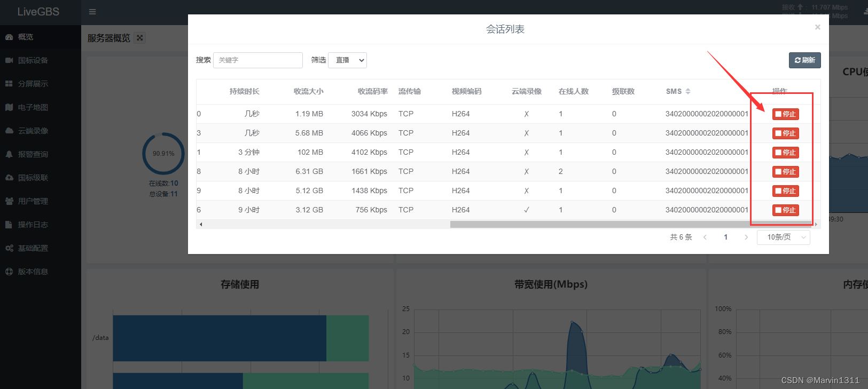
Task: Stop the session with 5.68 MB received
Action: (x=785, y=133)
